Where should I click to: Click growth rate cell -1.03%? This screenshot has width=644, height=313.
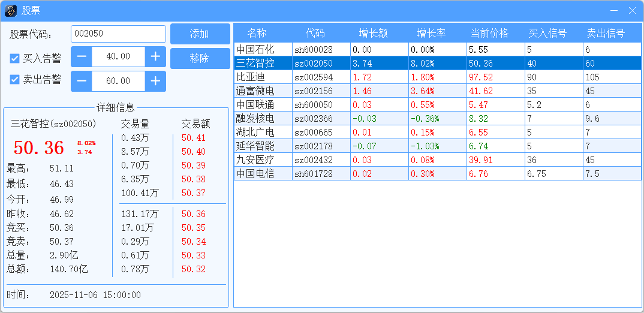tap(438, 146)
